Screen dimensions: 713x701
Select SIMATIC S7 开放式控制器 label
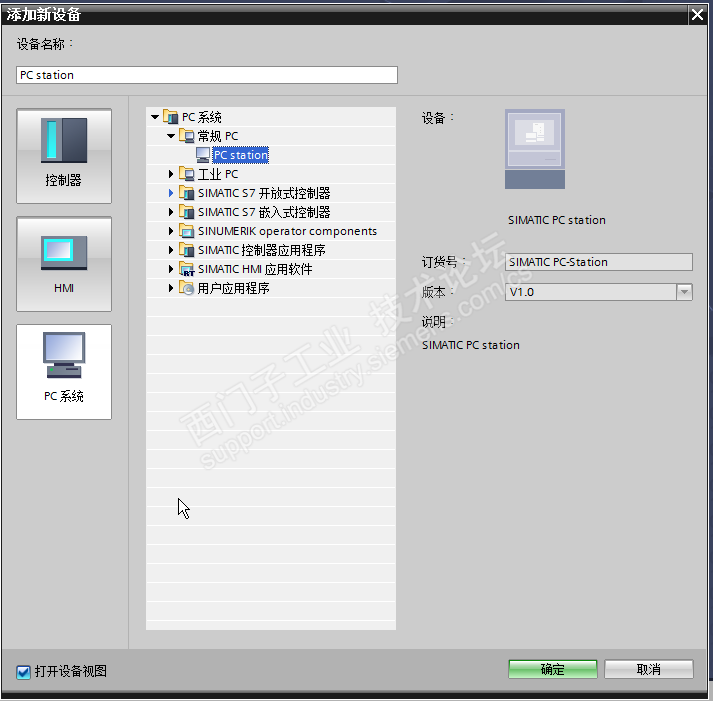(264, 193)
